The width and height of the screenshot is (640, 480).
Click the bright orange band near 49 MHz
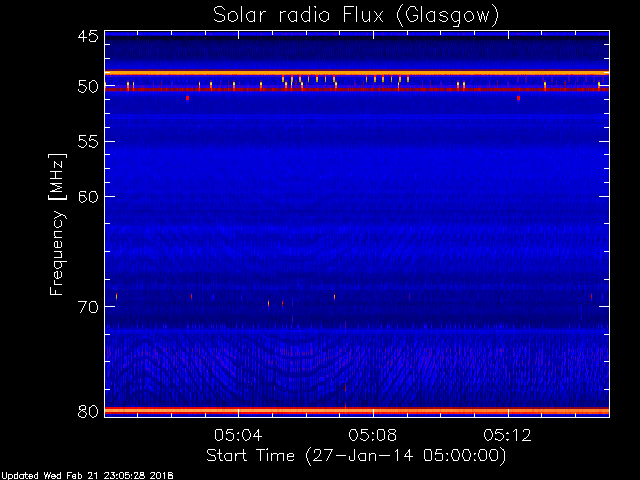357,73
